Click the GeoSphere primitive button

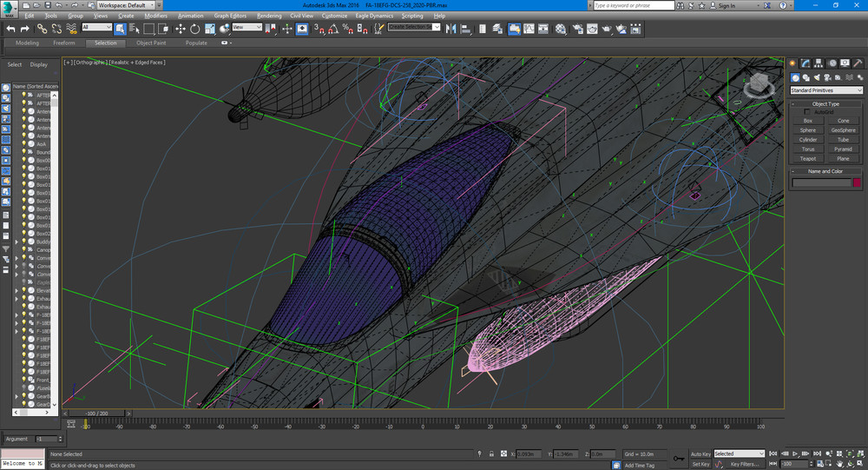(843, 130)
